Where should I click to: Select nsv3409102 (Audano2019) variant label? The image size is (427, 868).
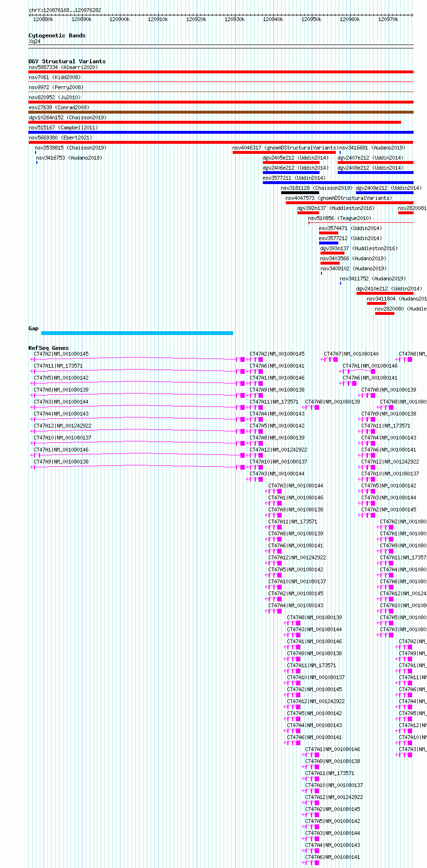(354, 269)
